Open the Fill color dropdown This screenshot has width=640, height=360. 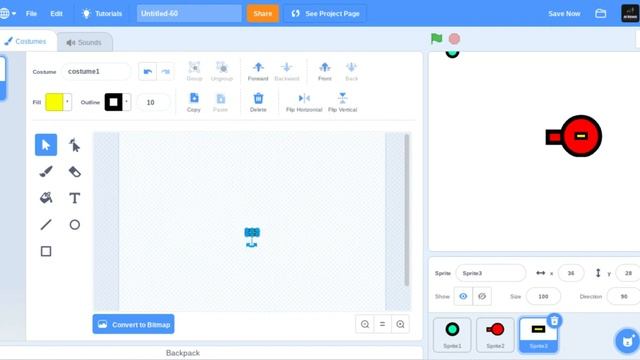tap(67, 102)
